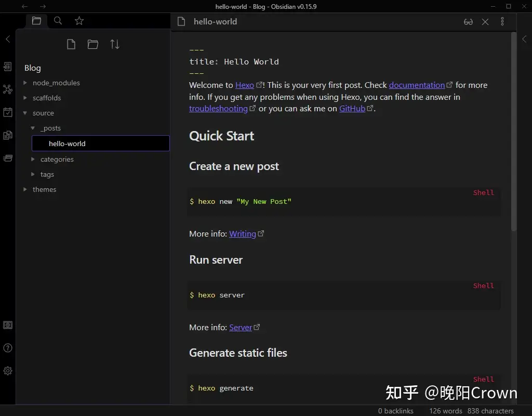Change sort order with arrows icon
The height and width of the screenshot is (416, 532).
coord(115,44)
